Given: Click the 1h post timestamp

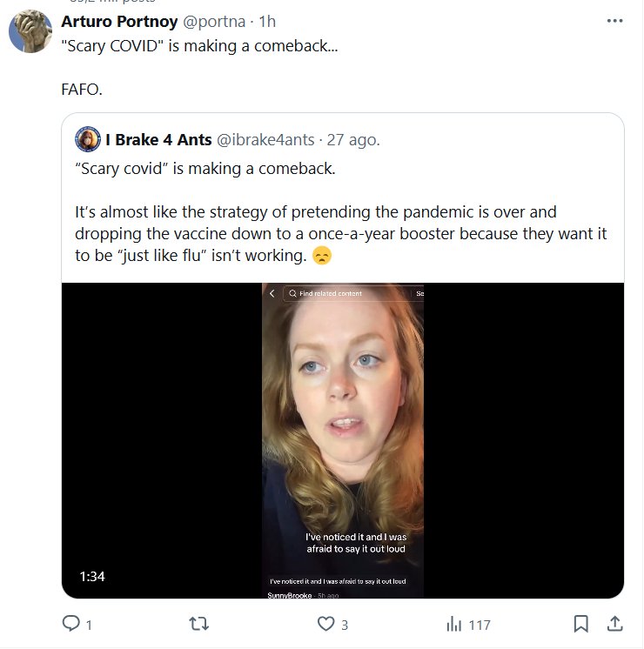Looking at the screenshot, I should tap(267, 22).
